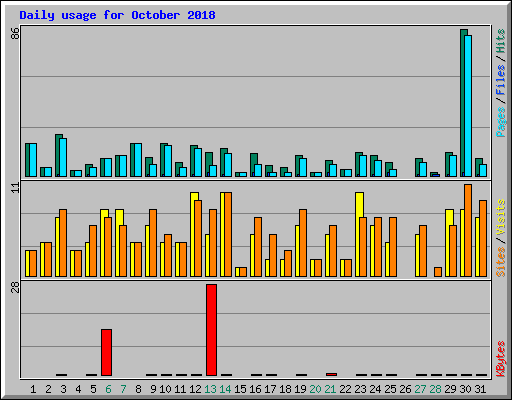This screenshot has height=400, width=512.
Task: Click the Pages legend label
Action: (x=500, y=122)
